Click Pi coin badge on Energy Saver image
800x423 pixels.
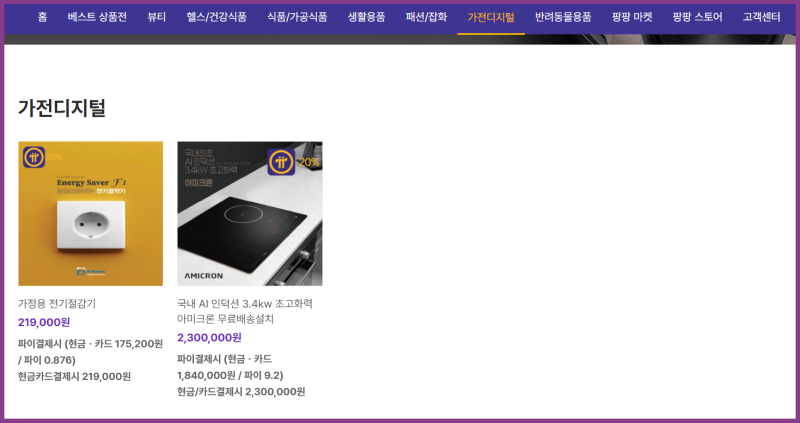[34, 157]
